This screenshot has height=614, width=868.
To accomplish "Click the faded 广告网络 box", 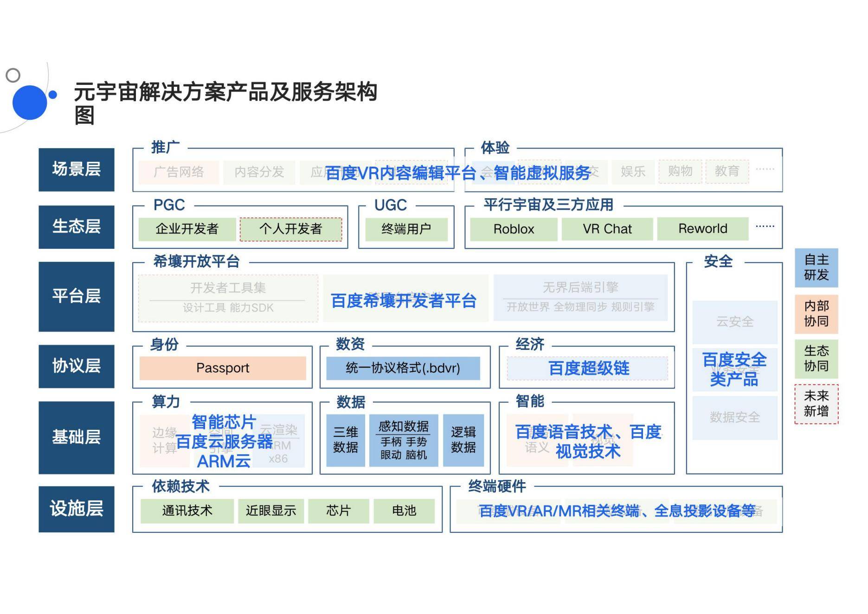I will coord(179,172).
